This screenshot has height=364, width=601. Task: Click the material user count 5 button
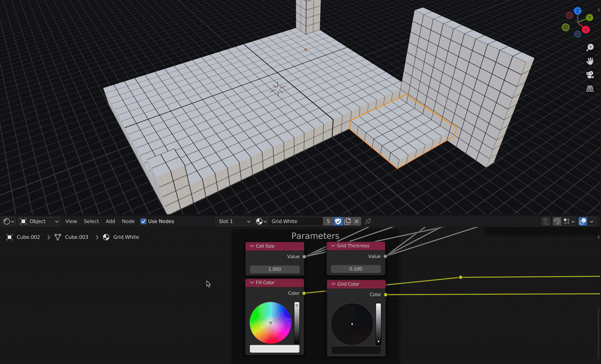click(328, 221)
